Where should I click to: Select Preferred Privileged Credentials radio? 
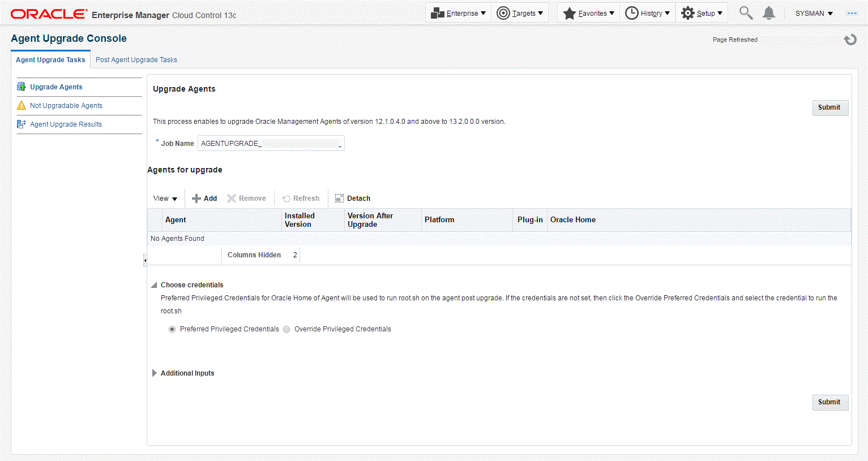click(x=172, y=329)
